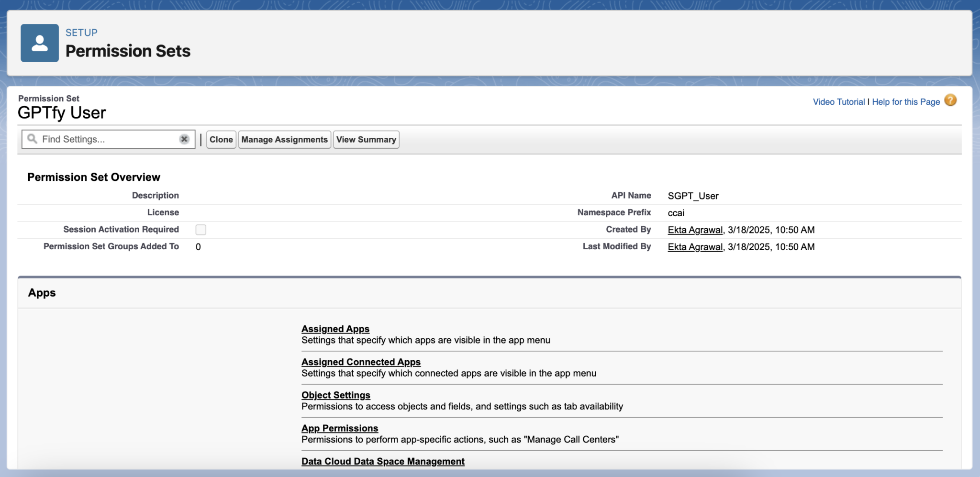
Task: Click the View Summary button
Action: coord(366,140)
